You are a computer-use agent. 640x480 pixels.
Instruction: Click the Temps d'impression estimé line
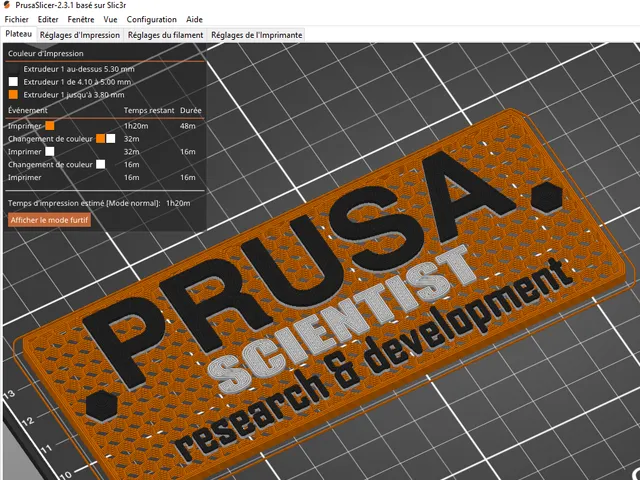coord(99,203)
